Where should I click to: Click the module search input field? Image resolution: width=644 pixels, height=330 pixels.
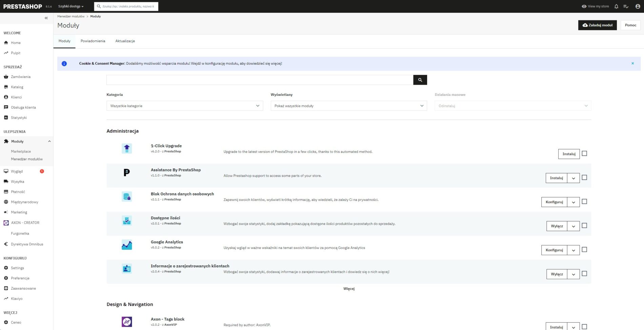click(260, 80)
